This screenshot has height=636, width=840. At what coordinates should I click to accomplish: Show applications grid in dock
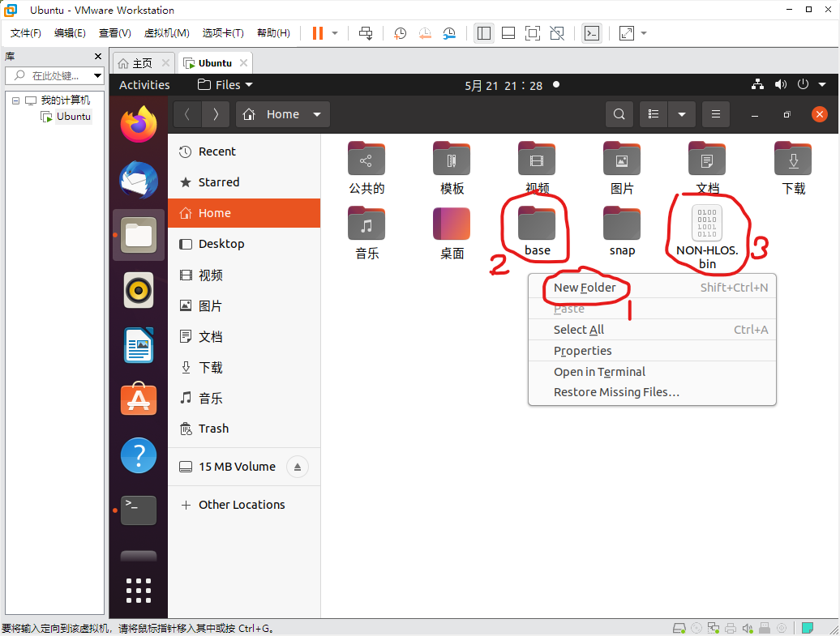coord(139,591)
